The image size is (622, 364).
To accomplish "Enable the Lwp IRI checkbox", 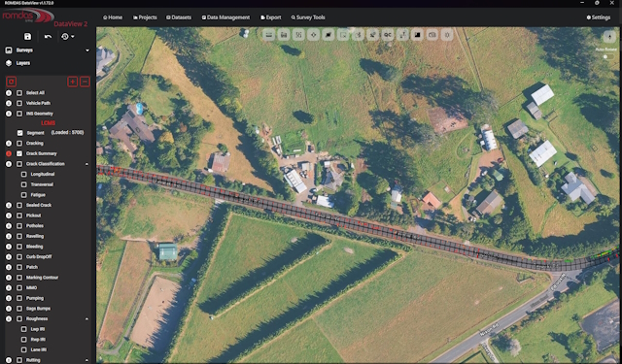I will coord(23,329).
